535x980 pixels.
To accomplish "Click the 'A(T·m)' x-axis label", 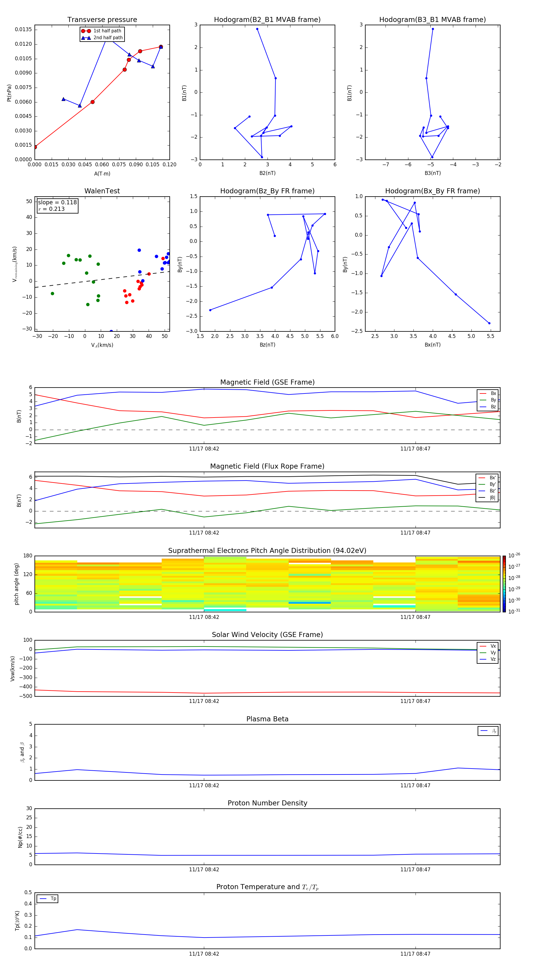I will click(x=102, y=174).
